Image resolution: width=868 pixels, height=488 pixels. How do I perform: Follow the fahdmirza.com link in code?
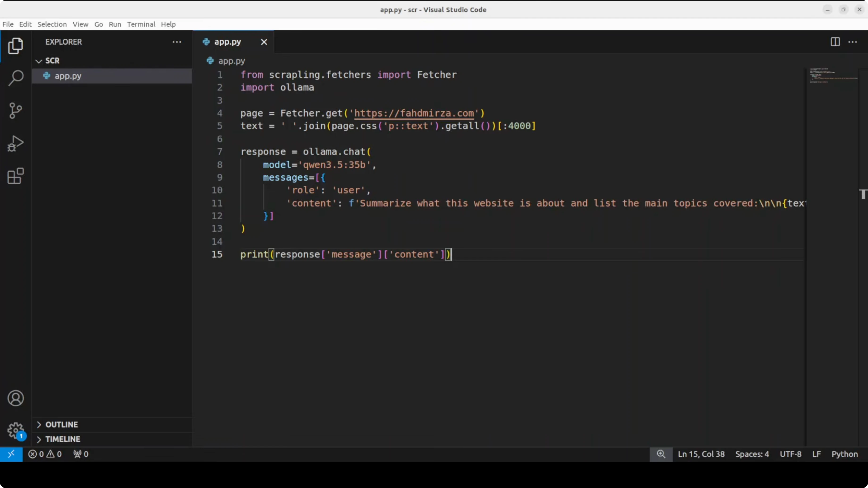(414, 113)
